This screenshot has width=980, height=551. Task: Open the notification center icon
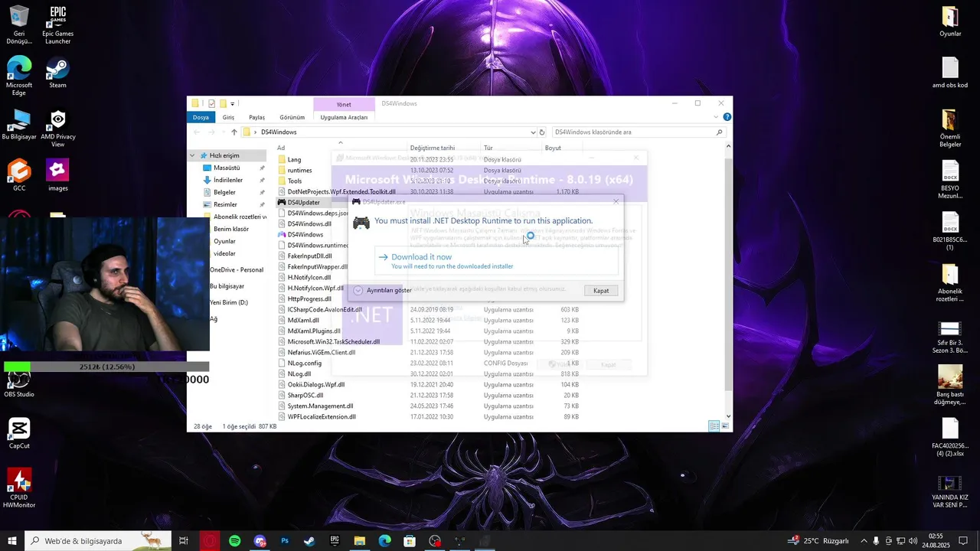(x=963, y=541)
